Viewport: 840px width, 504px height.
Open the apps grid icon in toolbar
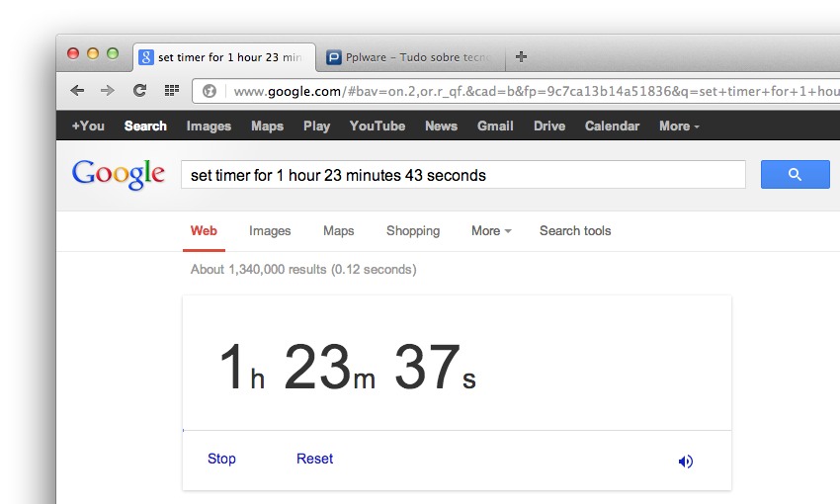171,90
